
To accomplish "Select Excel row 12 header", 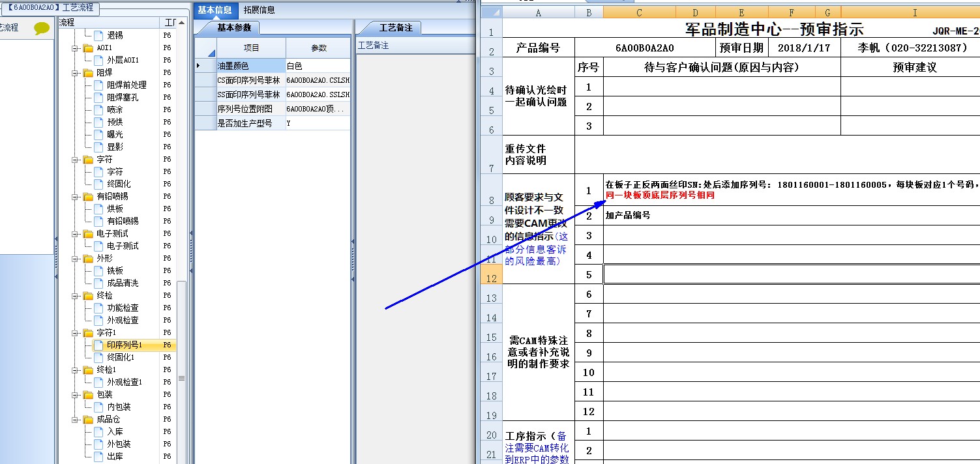I will 492,274.
